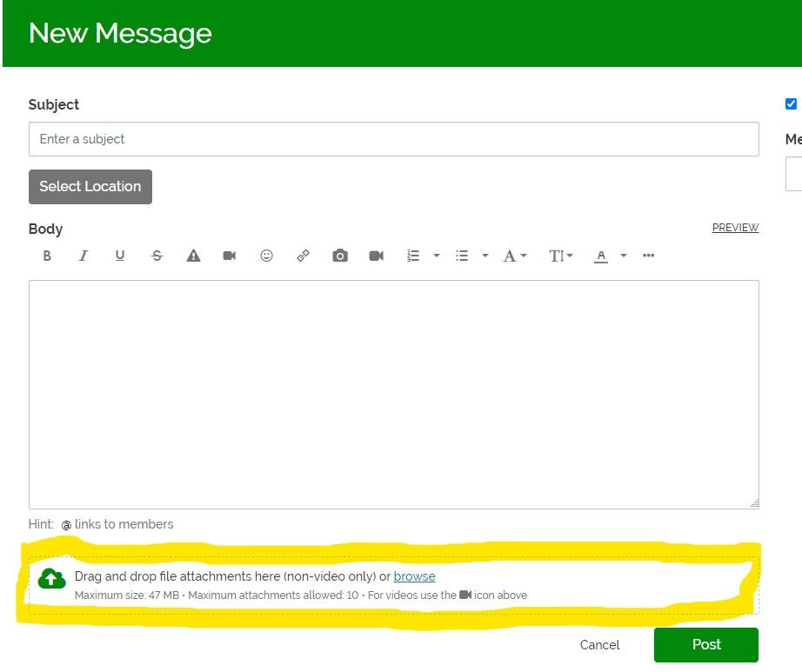Show more toolbar options ellipsis

coord(649,256)
